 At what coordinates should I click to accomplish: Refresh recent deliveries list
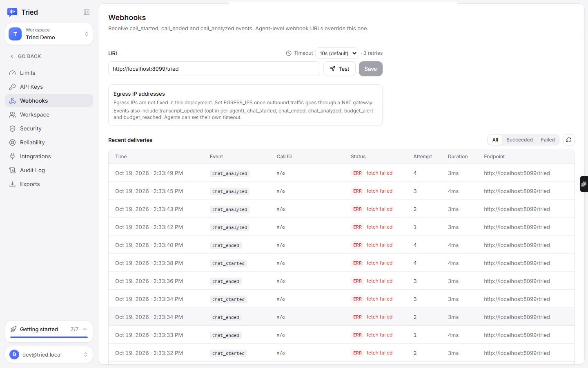pos(569,140)
